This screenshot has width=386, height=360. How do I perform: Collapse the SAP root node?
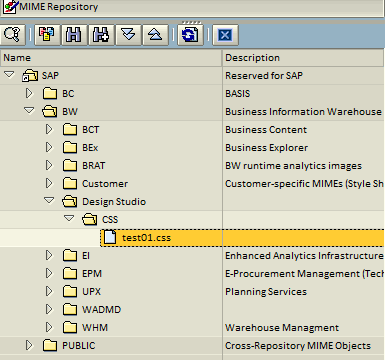9,75
